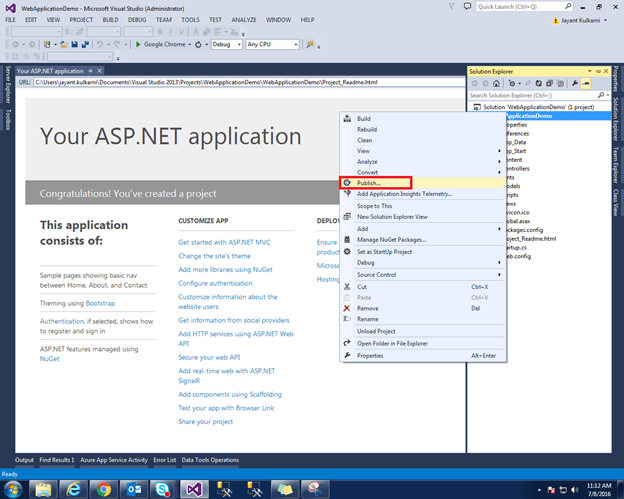
Task: Open the Error List tab
Action: (165, 460)
